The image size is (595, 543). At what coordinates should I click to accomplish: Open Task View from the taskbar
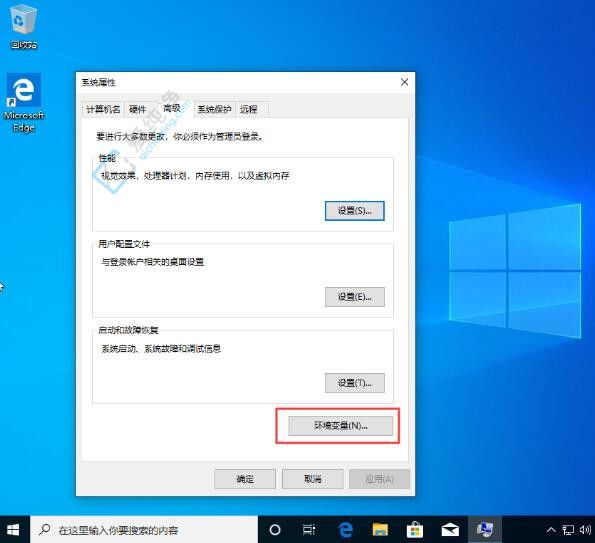(x=309, y=530)
